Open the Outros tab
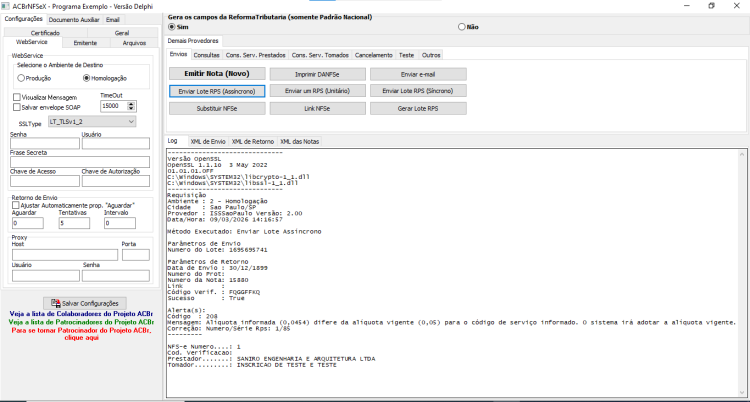Image resolution: width=750 pixels, height=402 pixels. coord(430,55)
